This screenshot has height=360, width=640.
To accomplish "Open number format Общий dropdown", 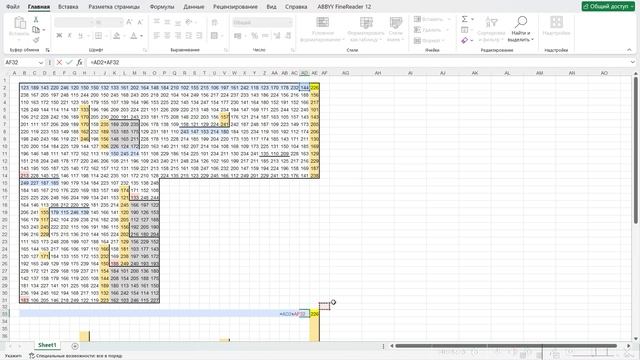I will tap(290, 22).
